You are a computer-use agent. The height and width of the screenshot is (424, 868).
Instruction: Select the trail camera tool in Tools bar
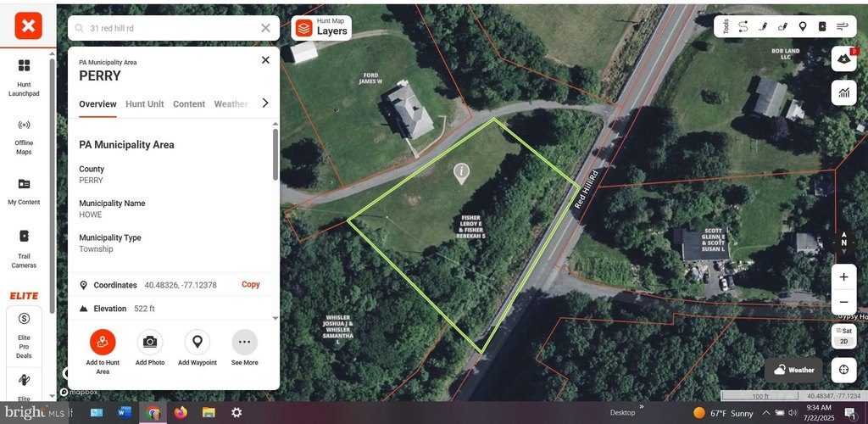(822, 26)
